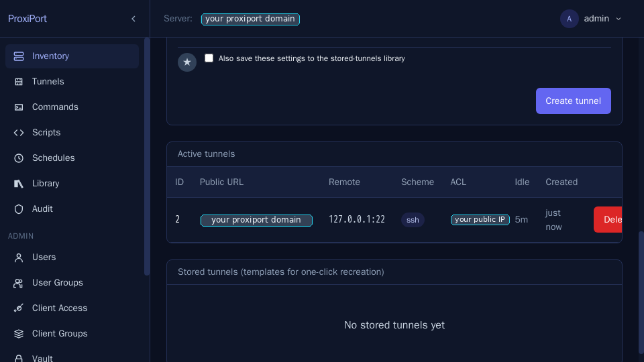The image size is (644, 362).
Task: Click the sidebar vertical scrollbar
Action: click(x=147, y=157)
